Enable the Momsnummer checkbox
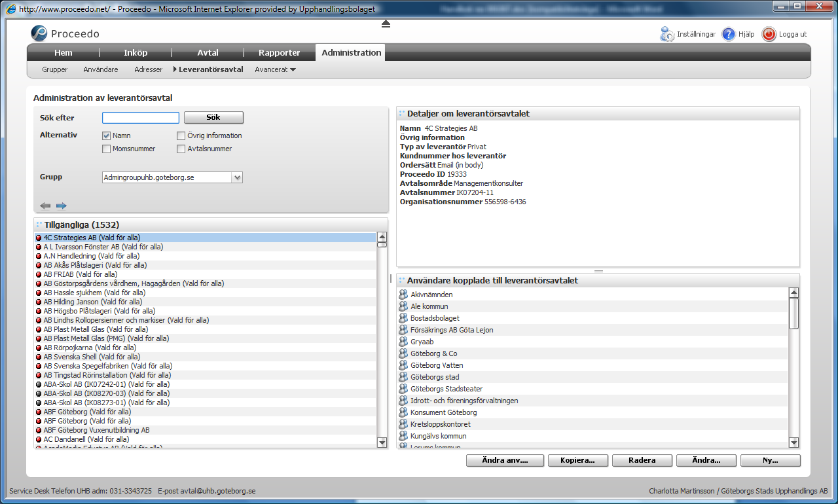 (107, 149)
